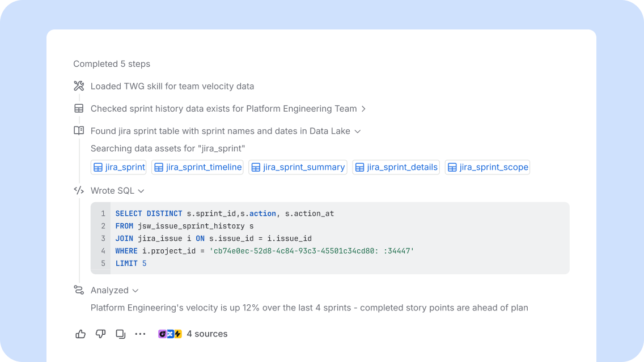
Task: Open the jira_sprint_timeline data asset
Action: (197, 167)
